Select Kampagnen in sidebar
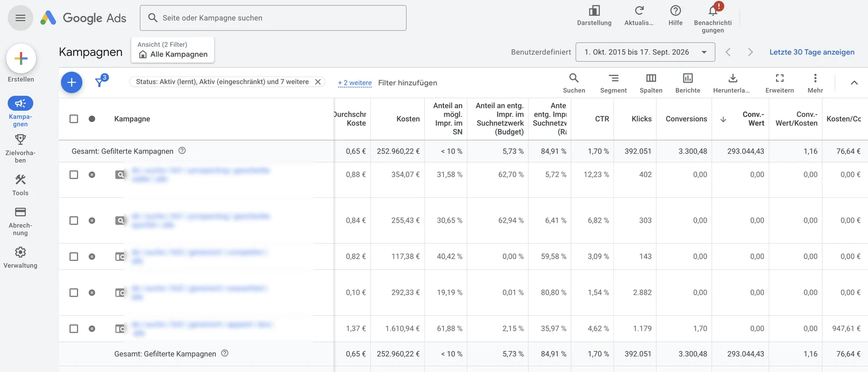This screenshot has width=868, height=372. [20, 112]
